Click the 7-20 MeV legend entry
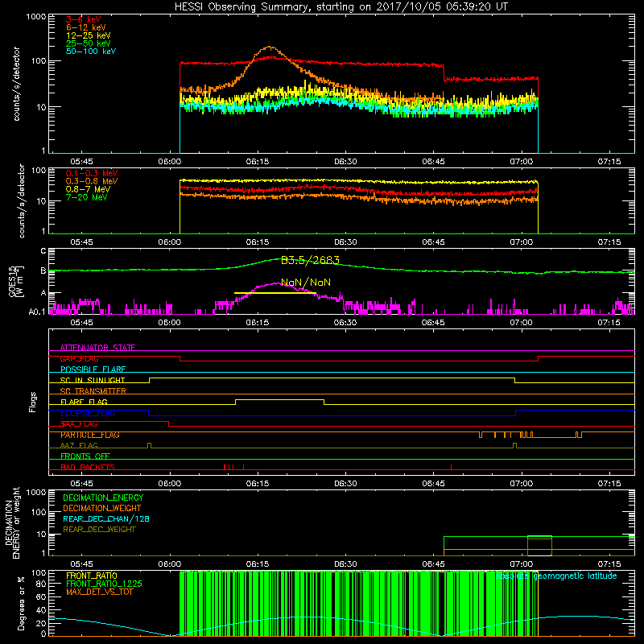 [87, 197]
